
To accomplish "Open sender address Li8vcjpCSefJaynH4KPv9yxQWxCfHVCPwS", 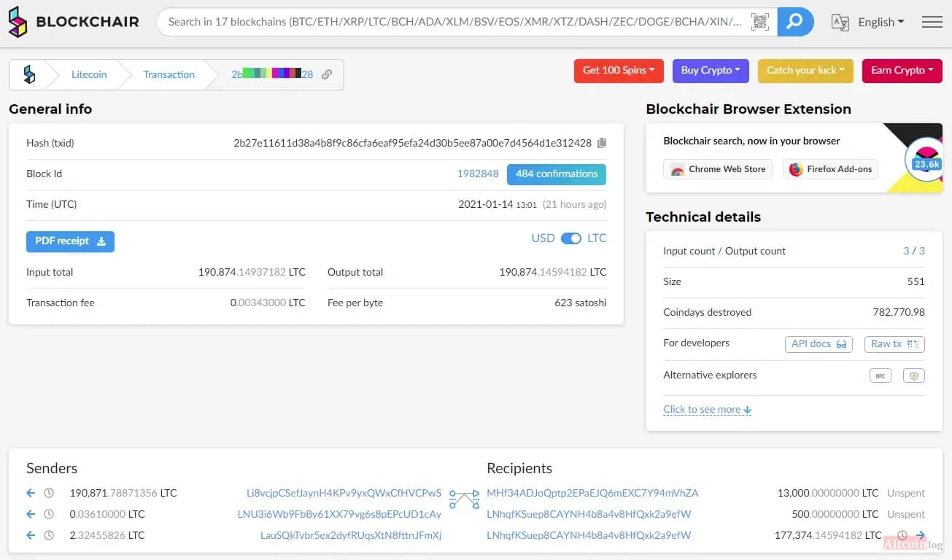I will (344, 493).
